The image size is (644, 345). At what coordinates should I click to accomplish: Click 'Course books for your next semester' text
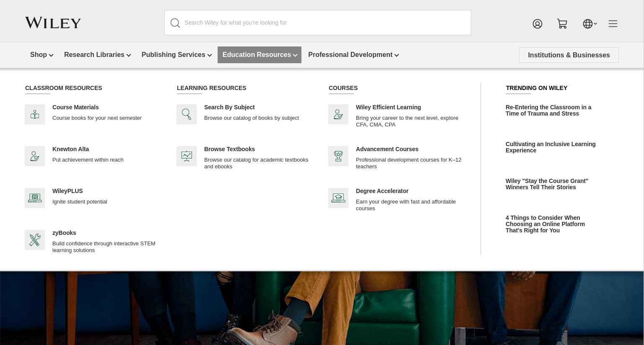click(x=97, y=118)
